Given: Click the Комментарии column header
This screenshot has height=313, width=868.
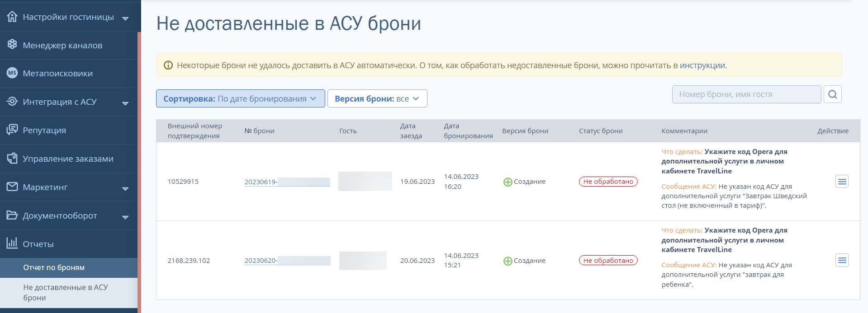Looking at the screenshot, I should (x=684, y=131).
